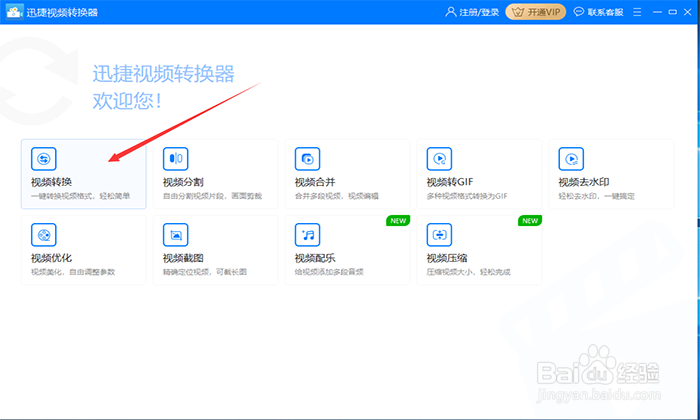
Task: Click description 给视频添加多段音频
Action: (329, 272)
